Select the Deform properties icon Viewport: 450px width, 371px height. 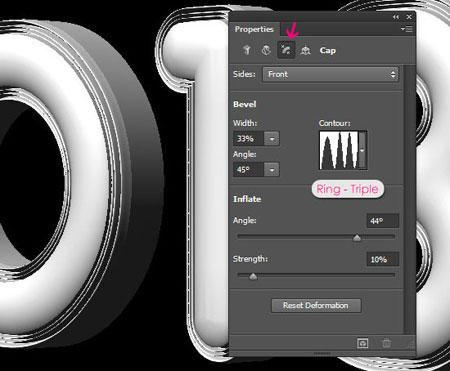(x=266, y=50)
